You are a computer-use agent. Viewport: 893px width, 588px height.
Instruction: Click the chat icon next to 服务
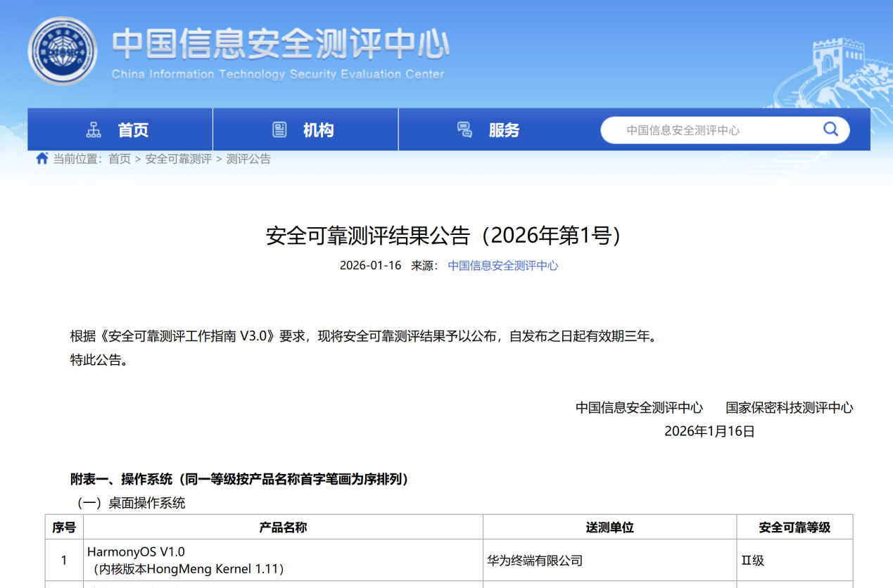point(464,130)
